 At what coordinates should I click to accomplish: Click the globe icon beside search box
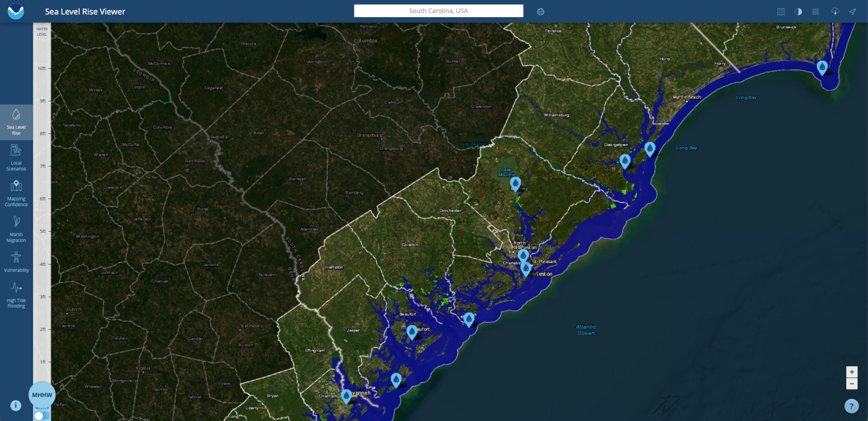540,11
